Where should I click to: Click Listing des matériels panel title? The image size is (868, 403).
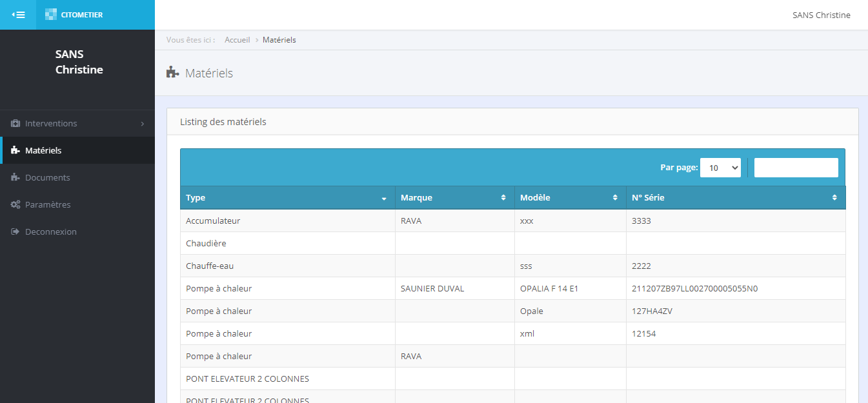point(223,121)
